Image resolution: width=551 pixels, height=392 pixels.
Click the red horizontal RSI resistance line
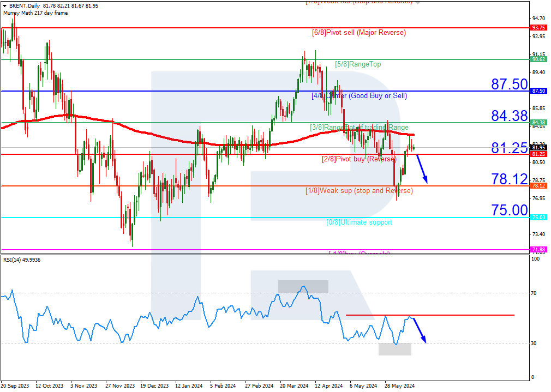(430, 315)
